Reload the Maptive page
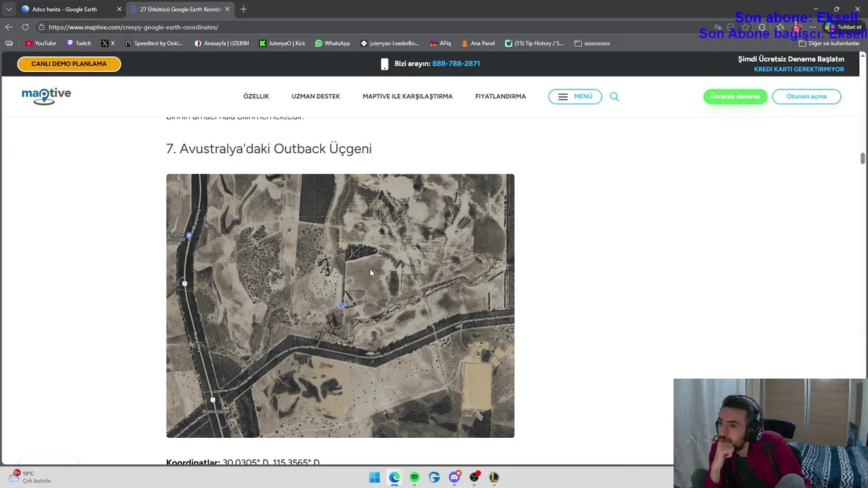Image resolution: width=868 pixels, height=488 pixels. [25, 27]
